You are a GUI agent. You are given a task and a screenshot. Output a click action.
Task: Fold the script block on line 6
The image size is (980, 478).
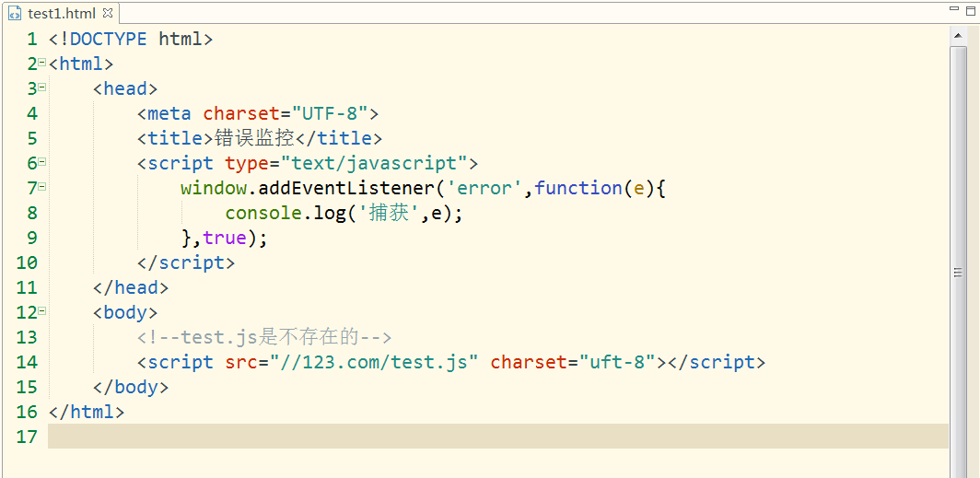pyautogui.click(x=42, y=162)
